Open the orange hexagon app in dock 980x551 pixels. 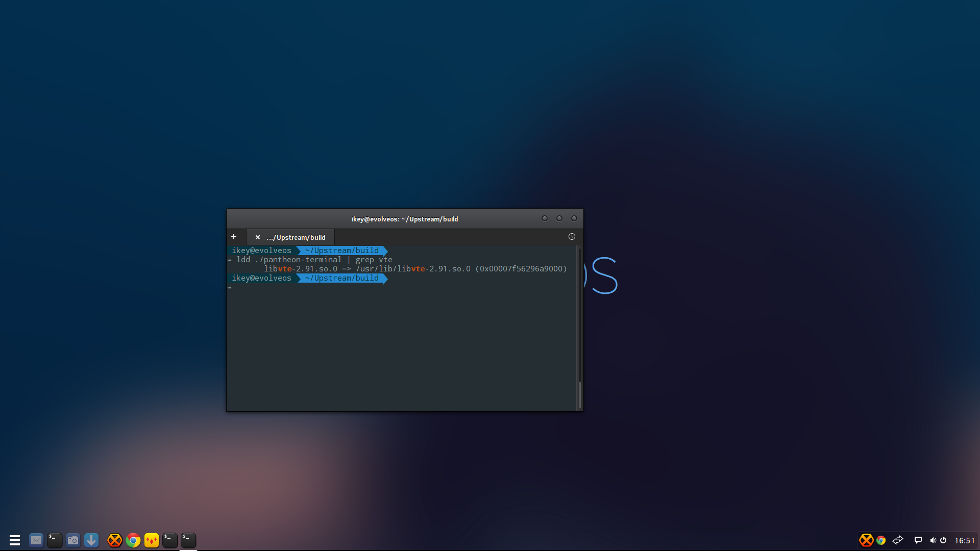115,540
